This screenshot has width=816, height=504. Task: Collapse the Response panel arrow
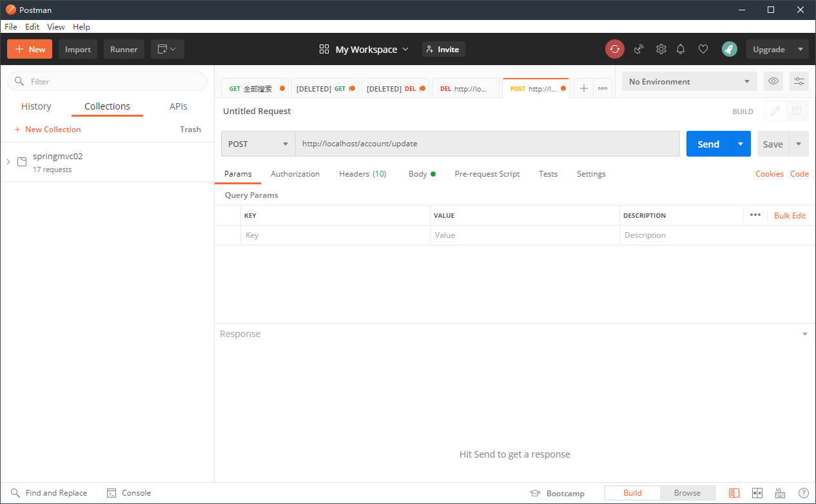coord(804,334)
